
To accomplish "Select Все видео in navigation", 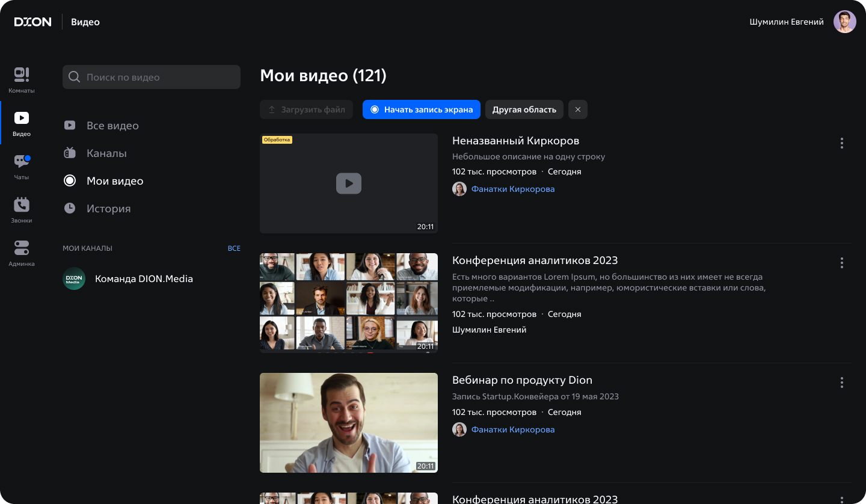I will click(x=112, y=126).
